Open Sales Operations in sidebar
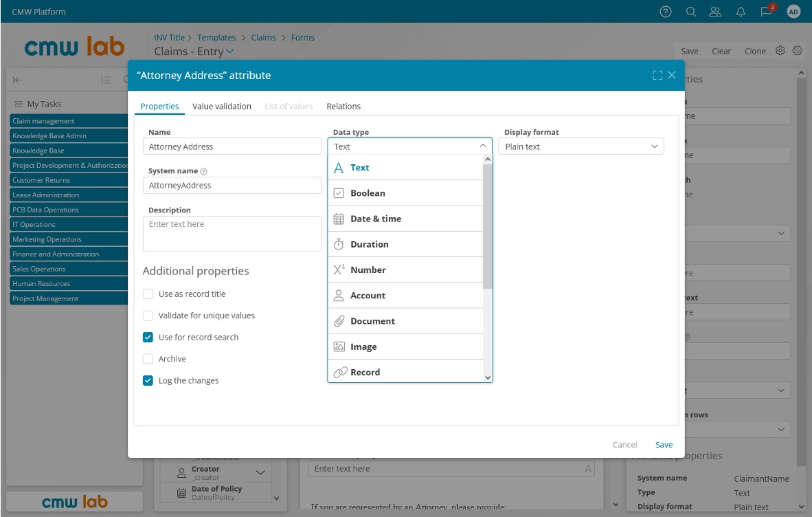This screenshot has width=812, height=517. [69, 269]
